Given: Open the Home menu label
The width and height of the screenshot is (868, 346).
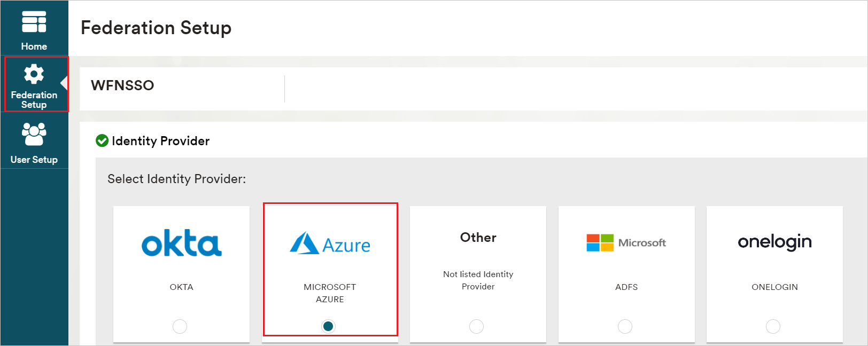Looking at the screenshot, I should [x=34, y=46].
